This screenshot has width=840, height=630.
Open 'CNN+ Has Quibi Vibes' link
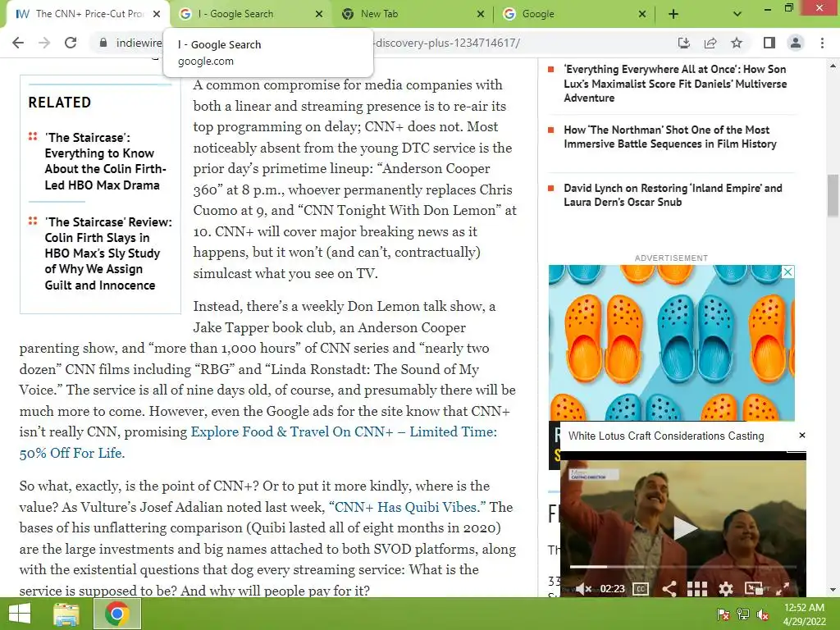[x=407, y=507]
